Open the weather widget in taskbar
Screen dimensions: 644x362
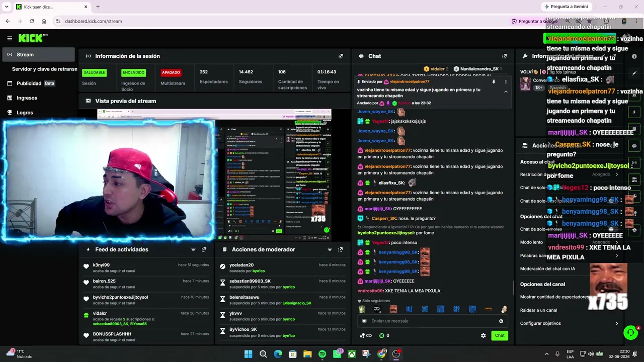click(19, 354)
